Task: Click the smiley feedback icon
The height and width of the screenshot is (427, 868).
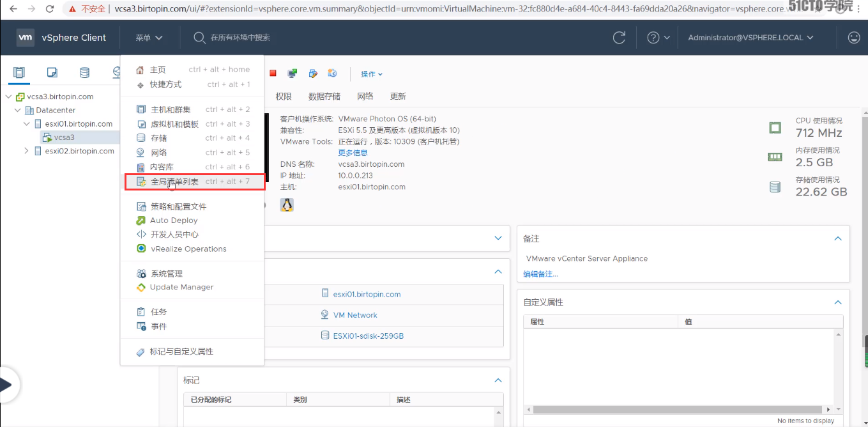Action: pos(853,38)
